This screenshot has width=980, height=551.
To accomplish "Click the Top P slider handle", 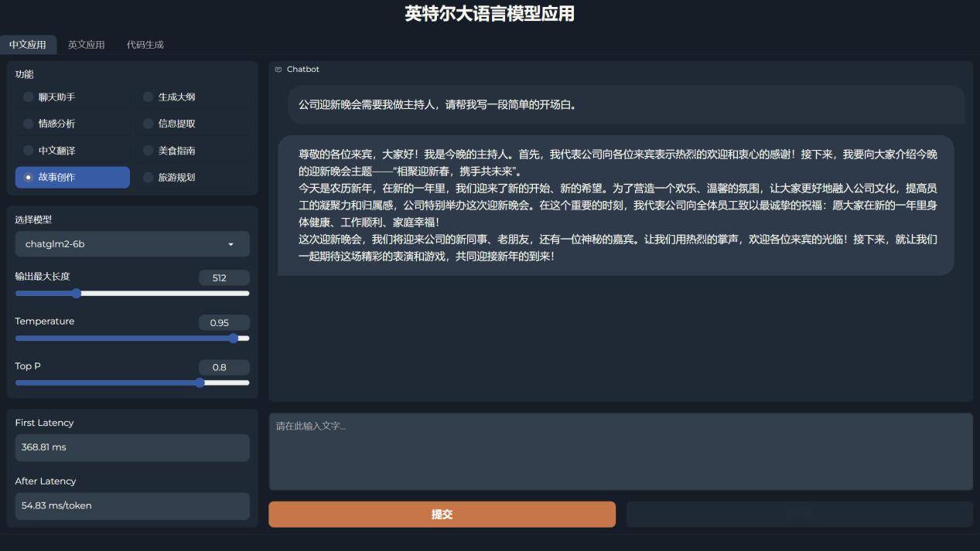I will tap(200, 383).
